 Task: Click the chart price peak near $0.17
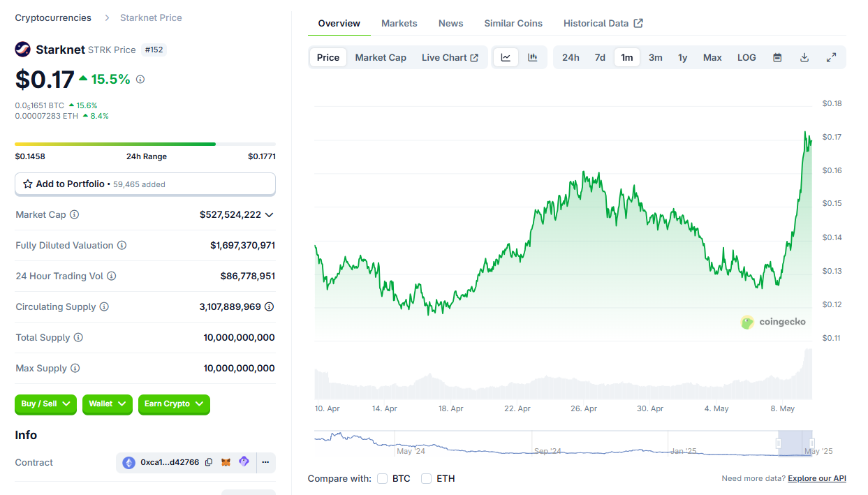pos(805,132)
